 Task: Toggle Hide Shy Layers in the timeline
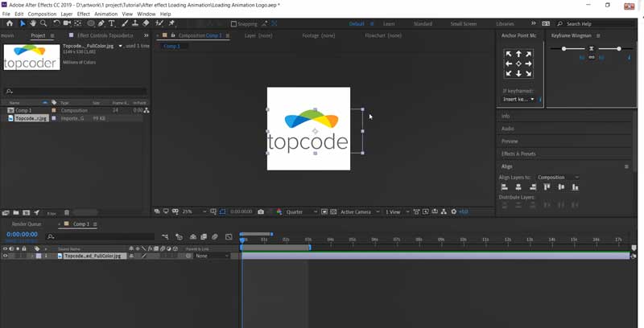193,237
